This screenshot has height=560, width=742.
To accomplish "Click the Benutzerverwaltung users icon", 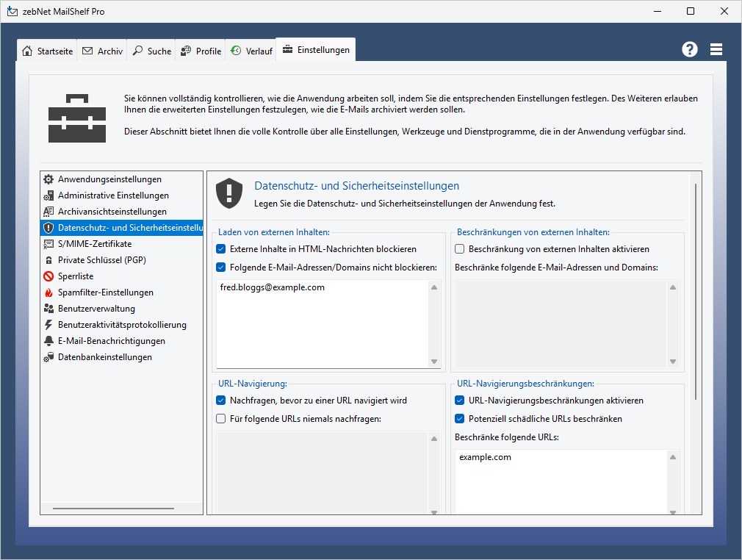I will pyautogui.click(x=48, y=309).
